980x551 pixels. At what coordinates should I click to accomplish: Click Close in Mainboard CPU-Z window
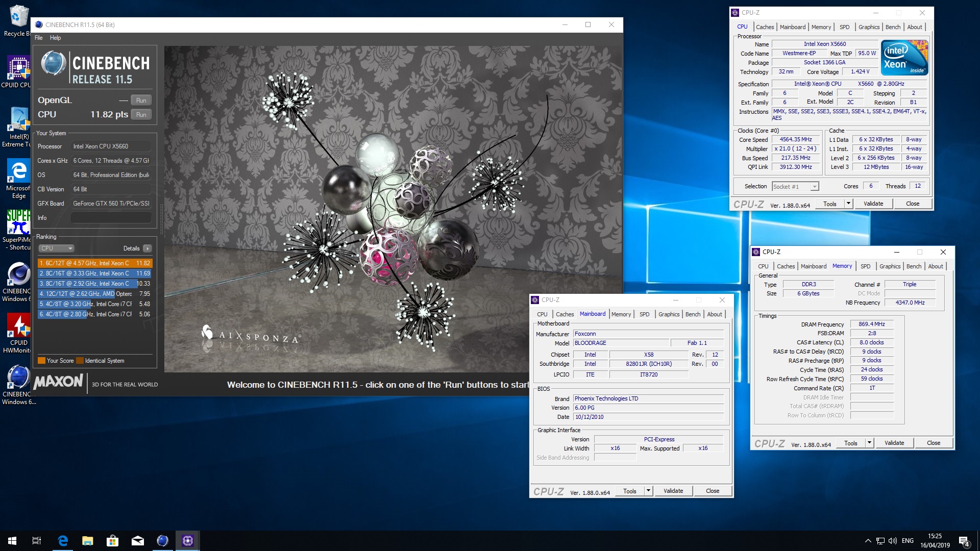pyautogui.click(x=713, y=491)
